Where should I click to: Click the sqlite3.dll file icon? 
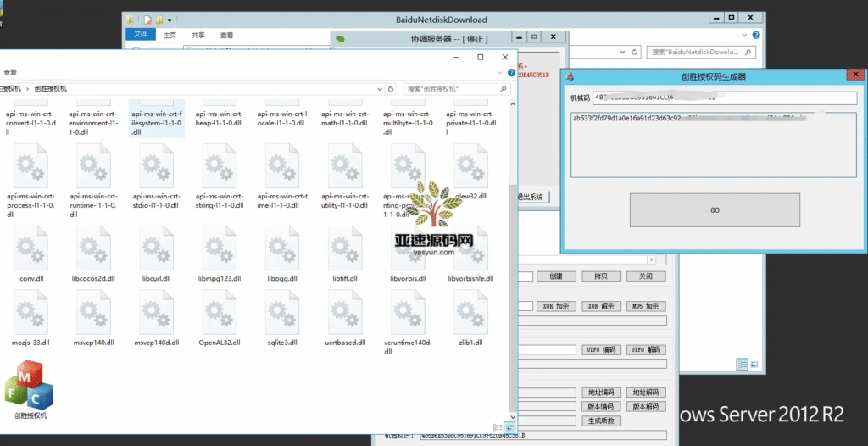pos(282,315)
